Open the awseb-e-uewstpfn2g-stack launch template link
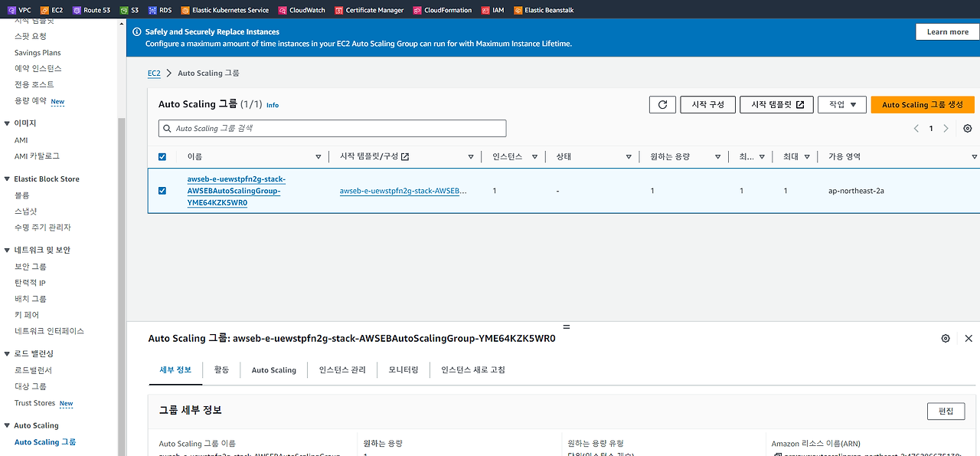This screenshot has width=980, height=456. pyautogui.click(x=403, y=191)
